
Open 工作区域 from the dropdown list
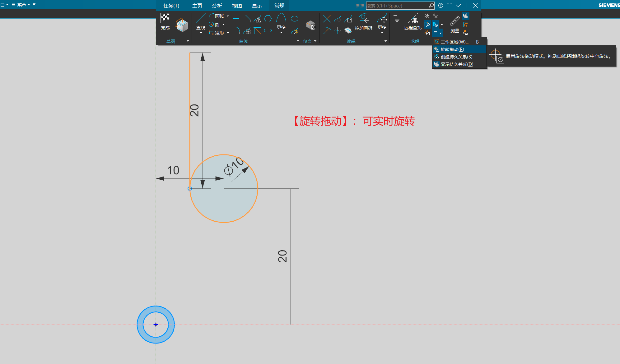pos(454,42)
